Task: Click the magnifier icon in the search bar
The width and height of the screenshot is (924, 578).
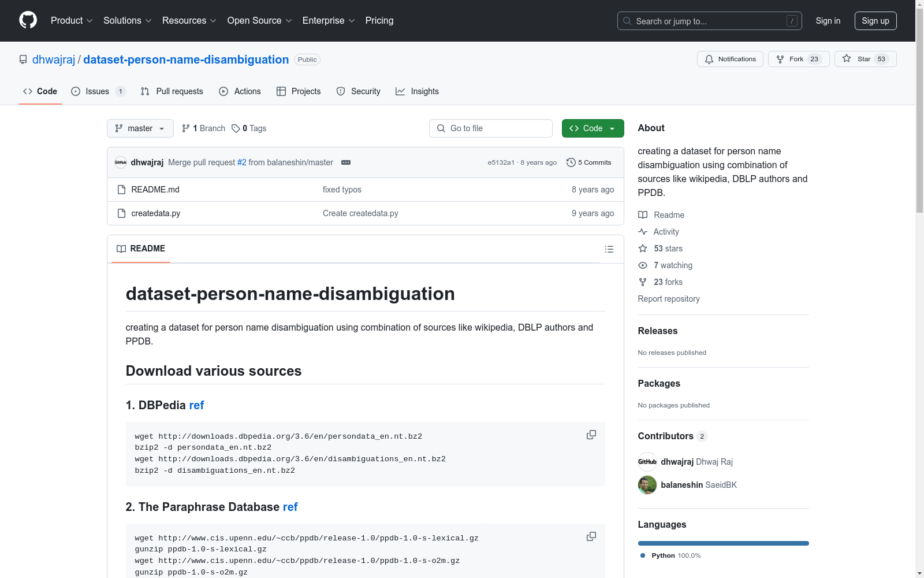Action: 627,21
